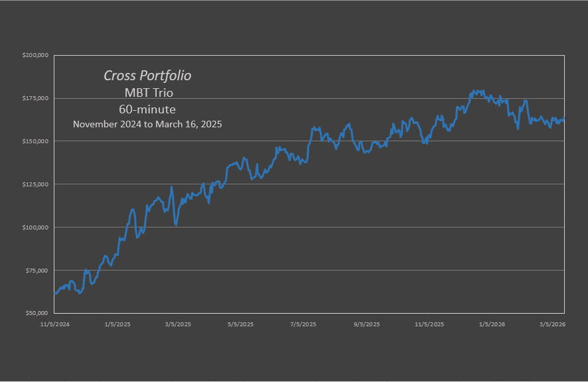Click the 7/5/2025 x-axis date label
The width and height of the screenshot is (588, 382).
303,325
